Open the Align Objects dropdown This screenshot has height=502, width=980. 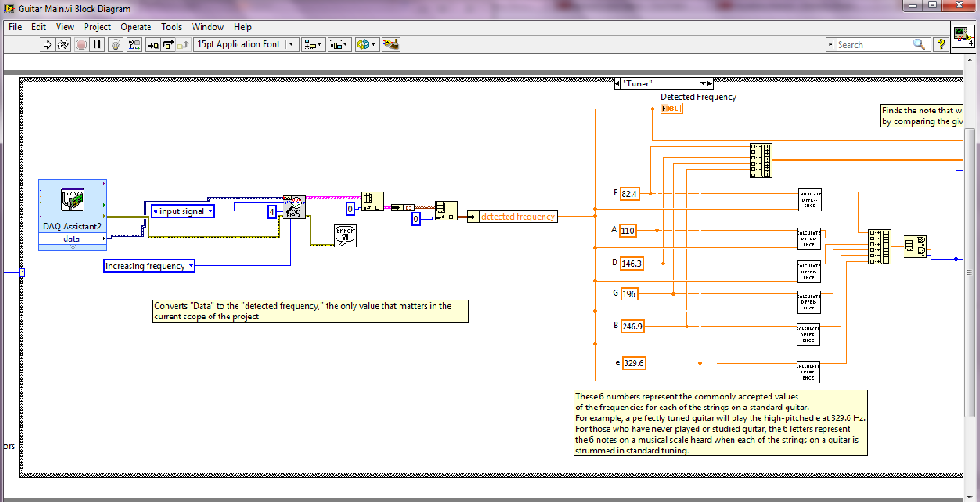pos(313,44)
